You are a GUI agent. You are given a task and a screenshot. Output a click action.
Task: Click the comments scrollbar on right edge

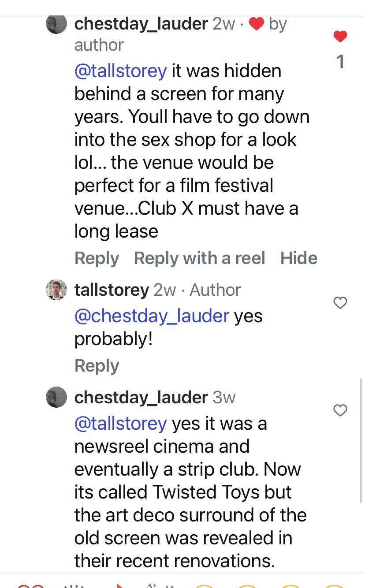[361, 441]
